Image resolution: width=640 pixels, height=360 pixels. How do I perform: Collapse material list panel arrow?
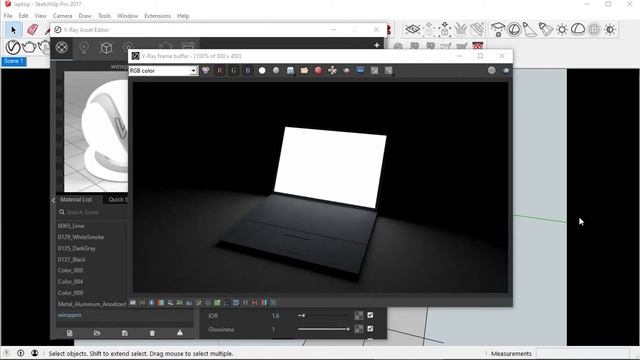tap(53, 200)
